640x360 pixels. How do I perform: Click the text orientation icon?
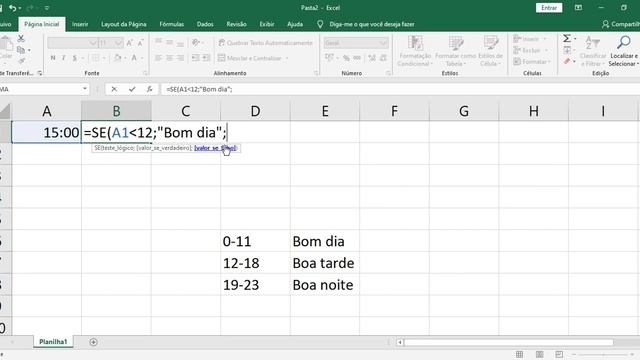[x=196, y=42]
